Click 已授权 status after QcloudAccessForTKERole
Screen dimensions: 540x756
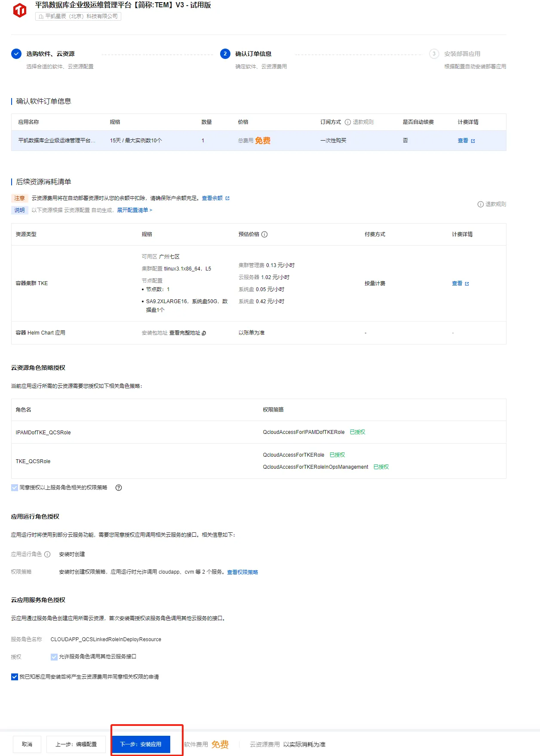pos(337,455)
